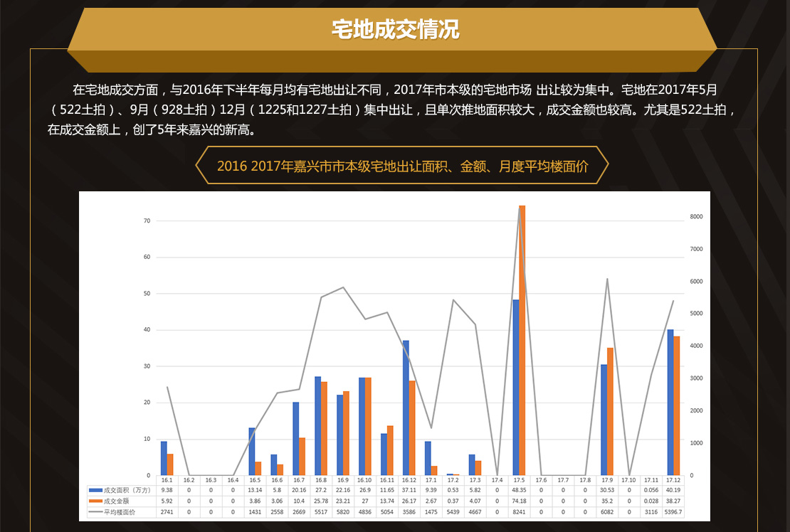Pick the 8241 price cell
790x532 pixels.
click(519, 512)
